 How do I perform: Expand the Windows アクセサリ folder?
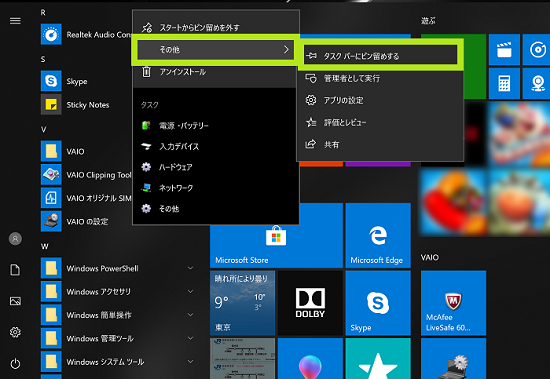(x=190, y=291)
